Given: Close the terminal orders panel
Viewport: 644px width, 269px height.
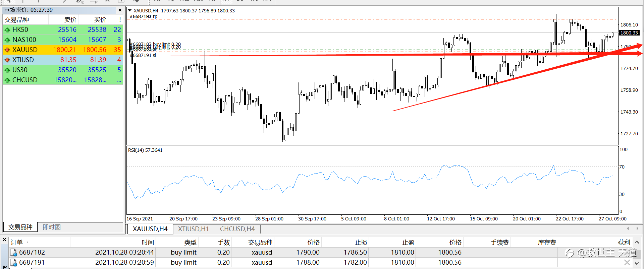Looking at the screenshot, I should click(4, 240).
